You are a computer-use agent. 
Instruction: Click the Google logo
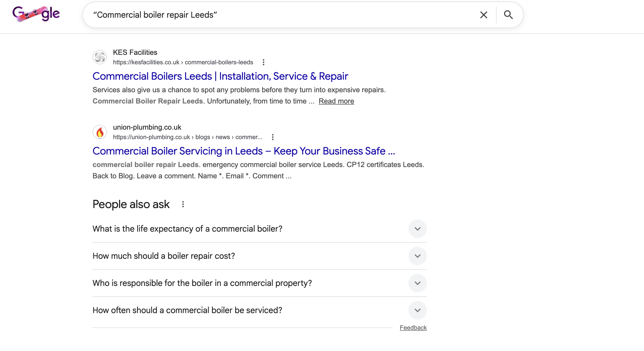[x=36, y=15]
